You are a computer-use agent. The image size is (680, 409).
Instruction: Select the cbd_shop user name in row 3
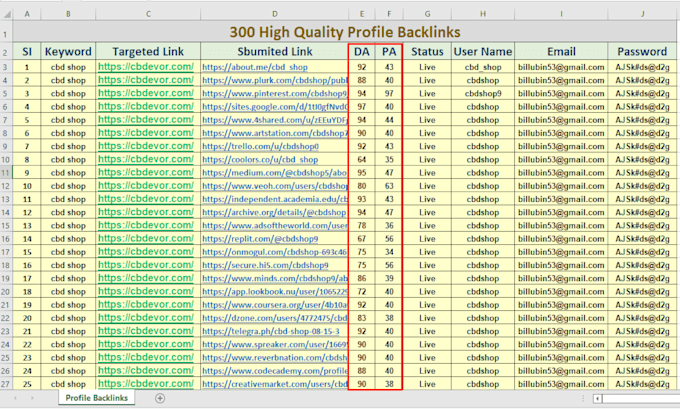pyautogui.click(x=483, y=67)
